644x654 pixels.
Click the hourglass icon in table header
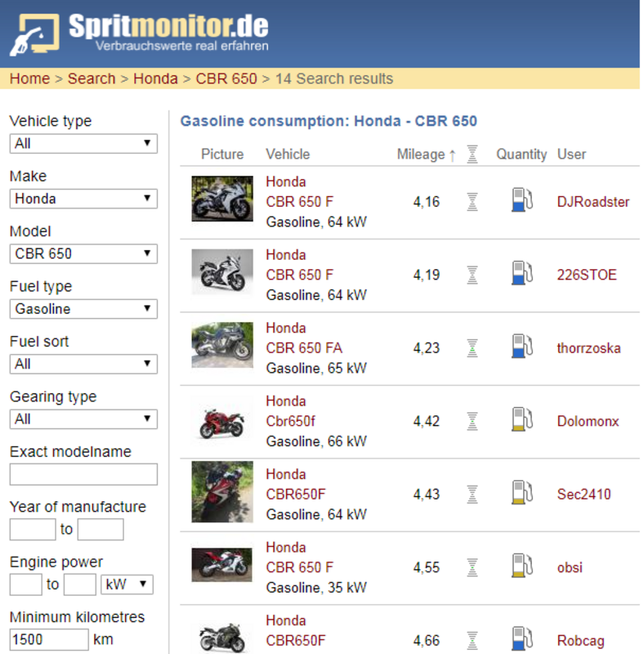pyautogui.click(x=472, y=155)
